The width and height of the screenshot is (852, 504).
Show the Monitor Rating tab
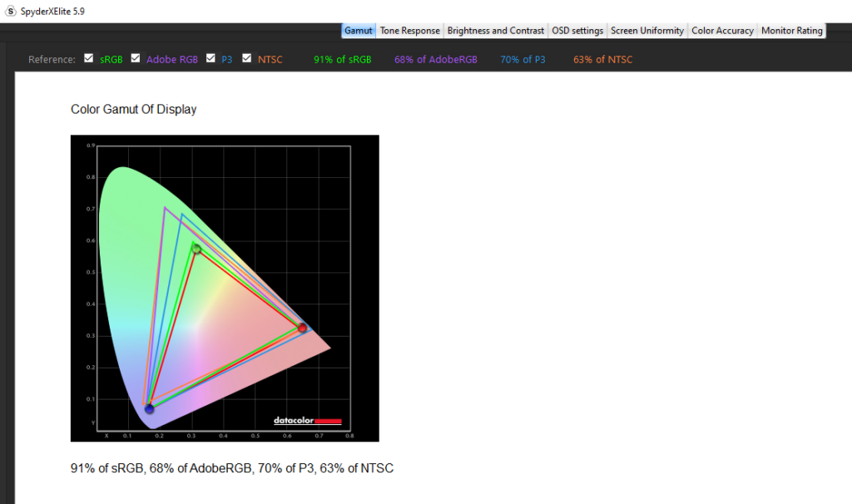point(791,31)
